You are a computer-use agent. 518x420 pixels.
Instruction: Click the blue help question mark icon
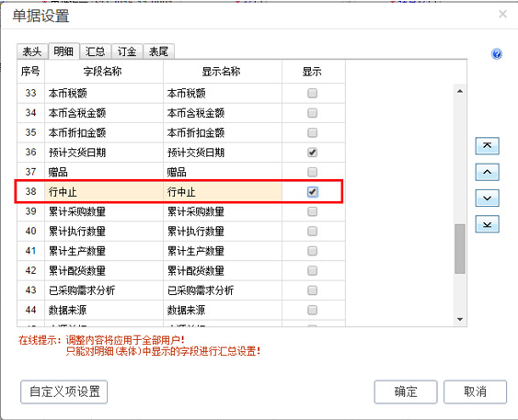(497, 53)
